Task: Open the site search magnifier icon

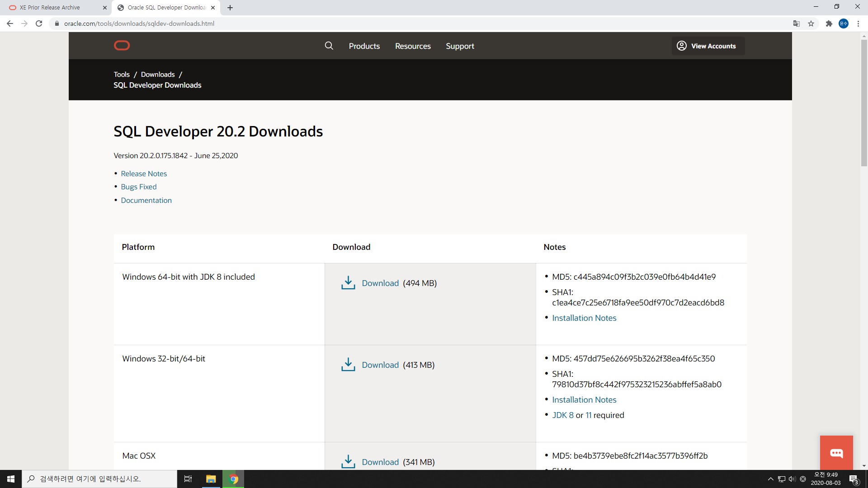Action: pyautogui.click(x=329, y=46)
